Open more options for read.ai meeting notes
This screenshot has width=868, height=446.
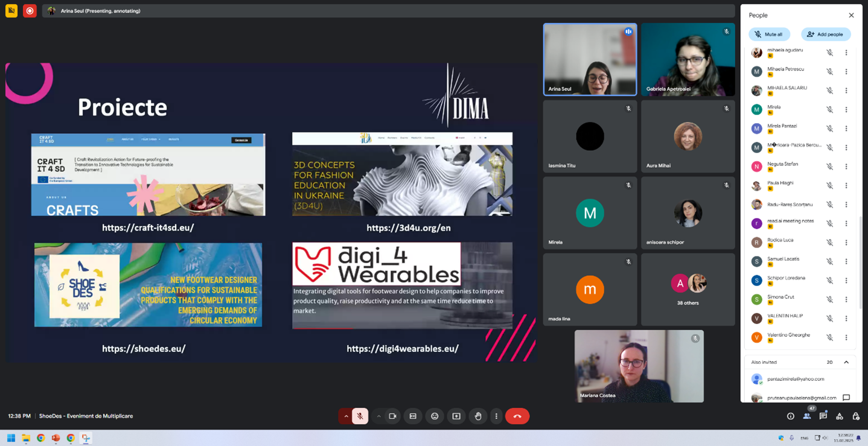point(846,223)
